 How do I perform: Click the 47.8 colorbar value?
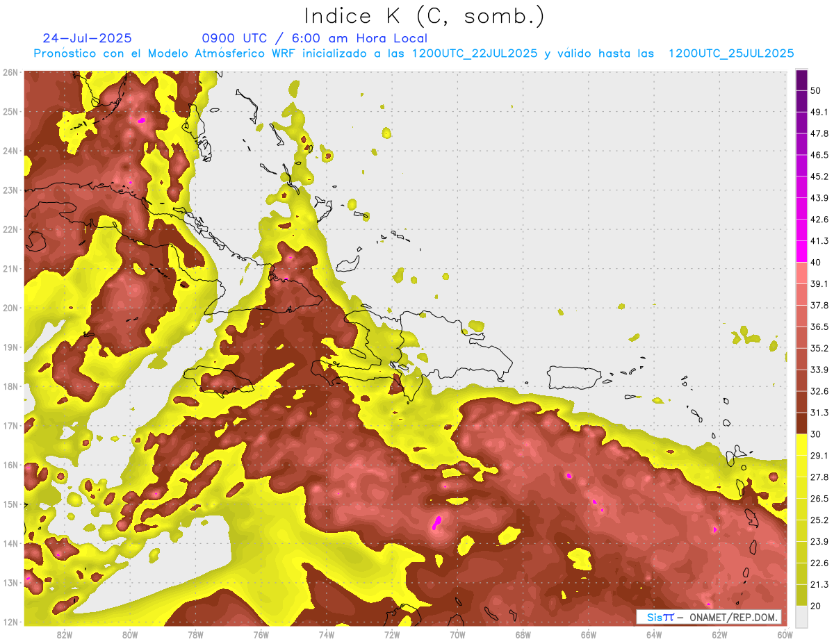819,133
